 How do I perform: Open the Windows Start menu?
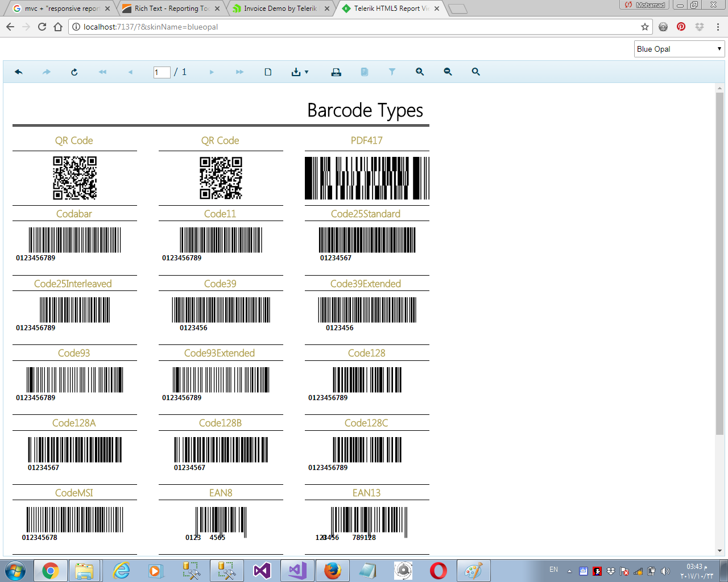15,571
